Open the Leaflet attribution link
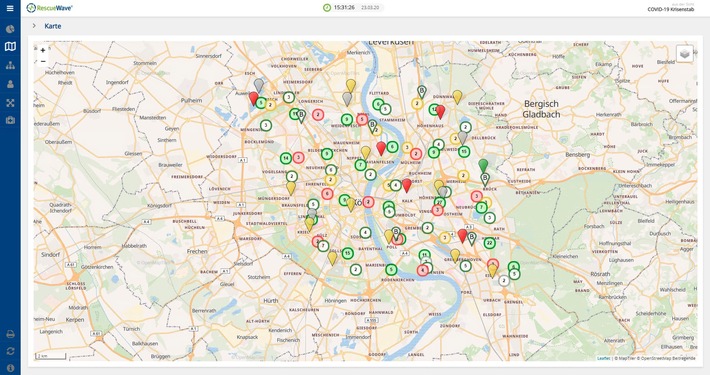710x375 pixels. coord(604,358)
